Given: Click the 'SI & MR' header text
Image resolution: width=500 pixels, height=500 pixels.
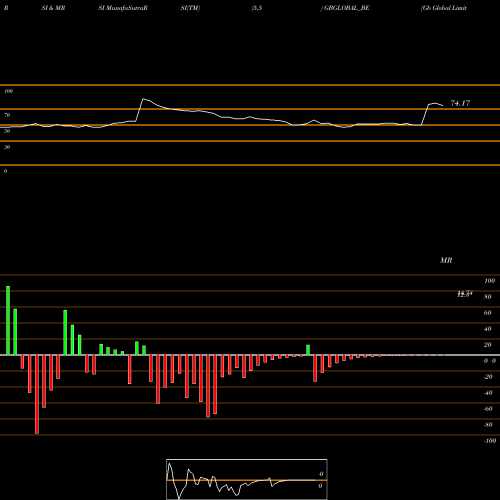Looking at the screenshot, I should pos(53,8).
